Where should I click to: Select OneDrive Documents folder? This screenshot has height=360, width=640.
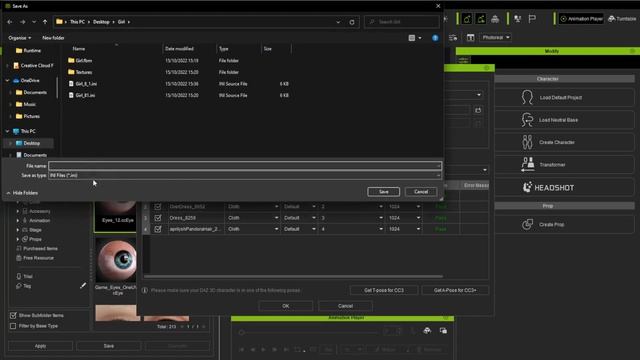tap(31, 92)
